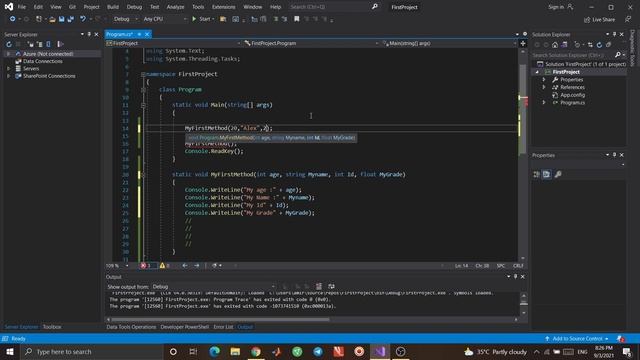Screen dimensions: 640x360
Task: Select App.config in Solution Explorer
Action: (572, 95)
